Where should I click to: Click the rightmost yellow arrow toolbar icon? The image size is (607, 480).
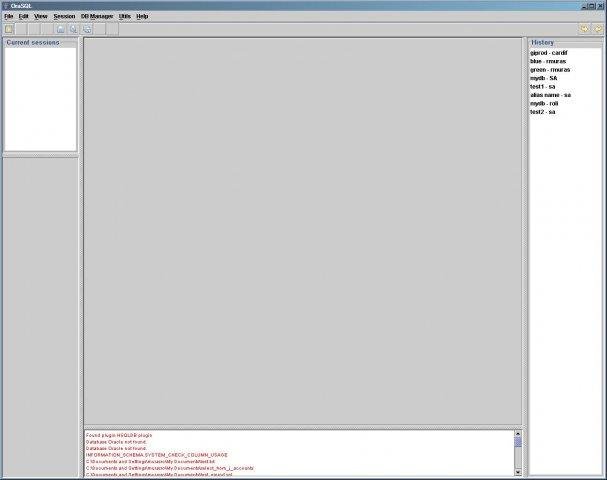(x=598, y=29)
